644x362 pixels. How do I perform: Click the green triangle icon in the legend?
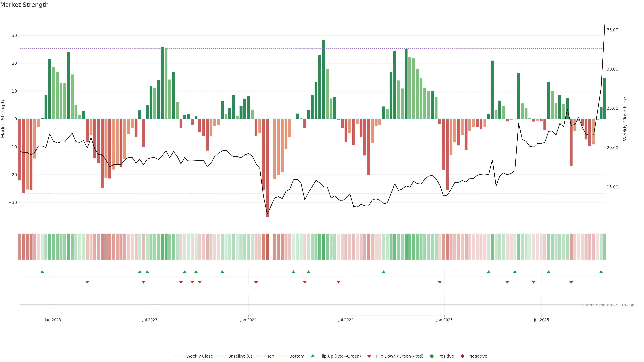point(312,356)
